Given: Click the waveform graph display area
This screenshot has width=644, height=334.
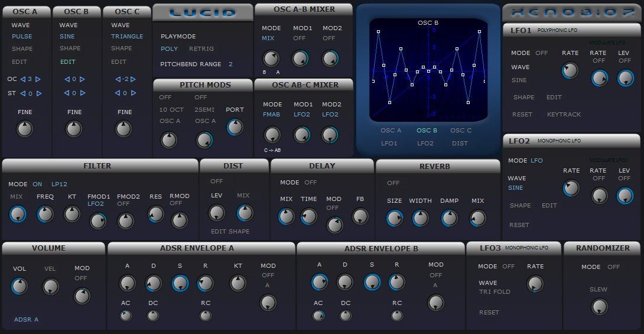Looking at the screenshot, I should point(428,70).
